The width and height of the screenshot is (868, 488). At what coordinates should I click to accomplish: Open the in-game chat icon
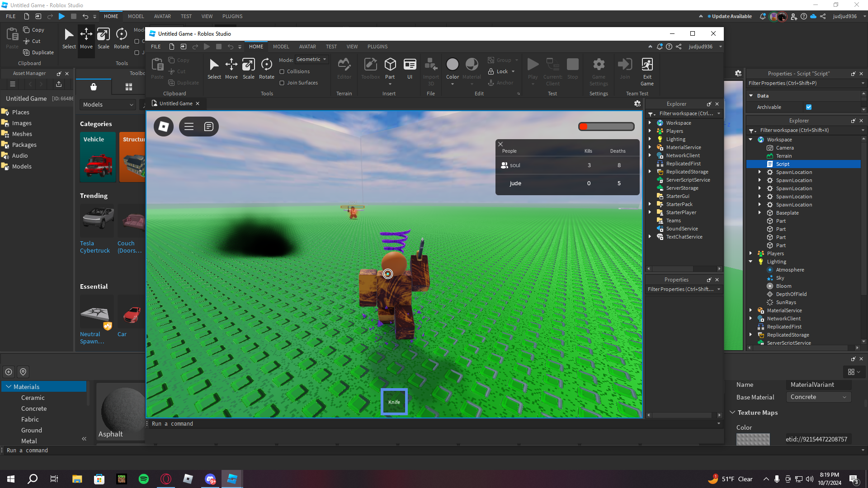[x=208, y=127]
